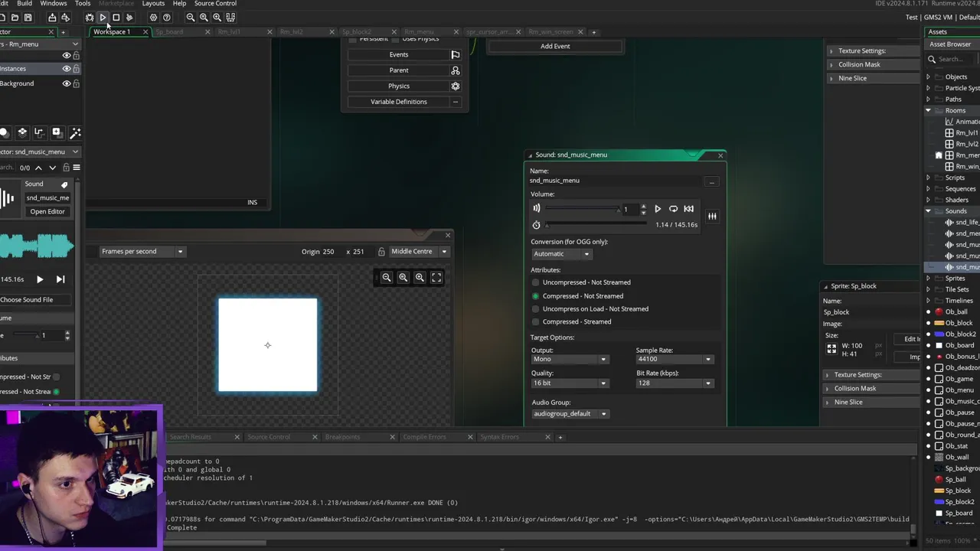Open the Output Mono dropdown
The width and height of the screenshot is (980, 551).
point(570,359)
